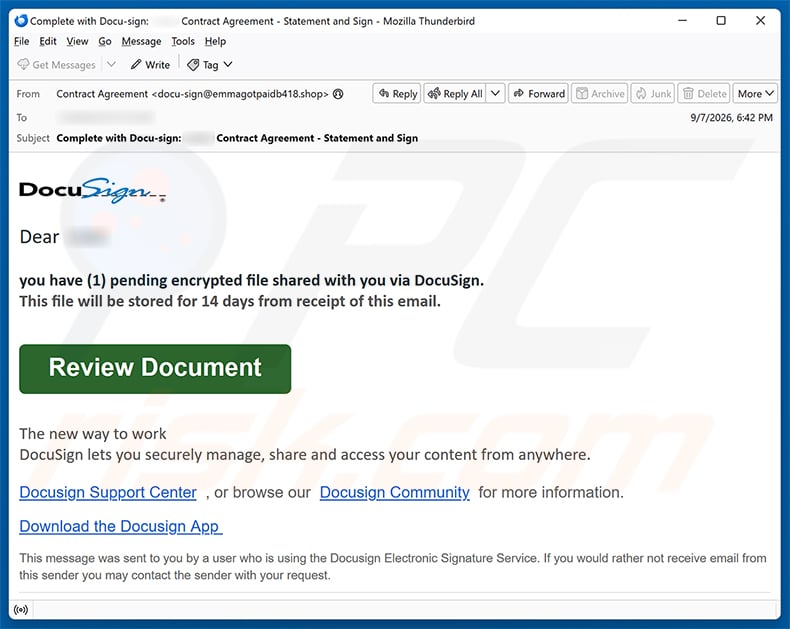Open the File menu

point(21,41)
